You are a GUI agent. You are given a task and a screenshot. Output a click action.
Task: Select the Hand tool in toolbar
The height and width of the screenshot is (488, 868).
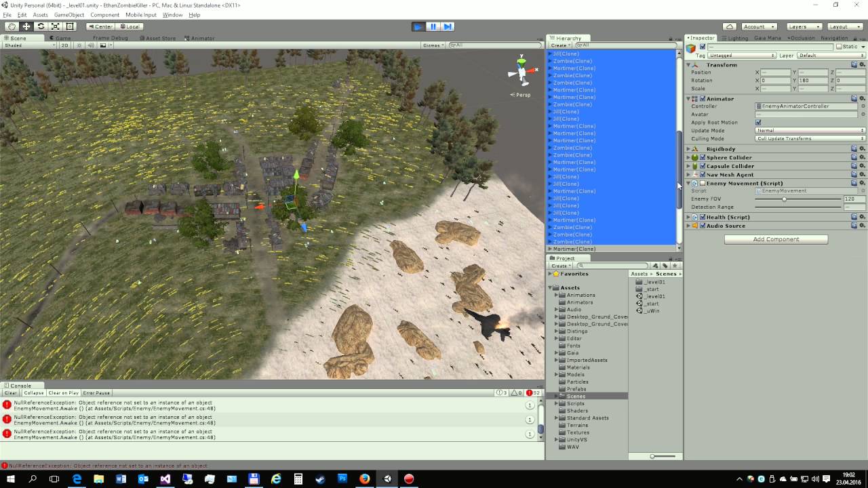pyautogui.click(x=12, y=26)
